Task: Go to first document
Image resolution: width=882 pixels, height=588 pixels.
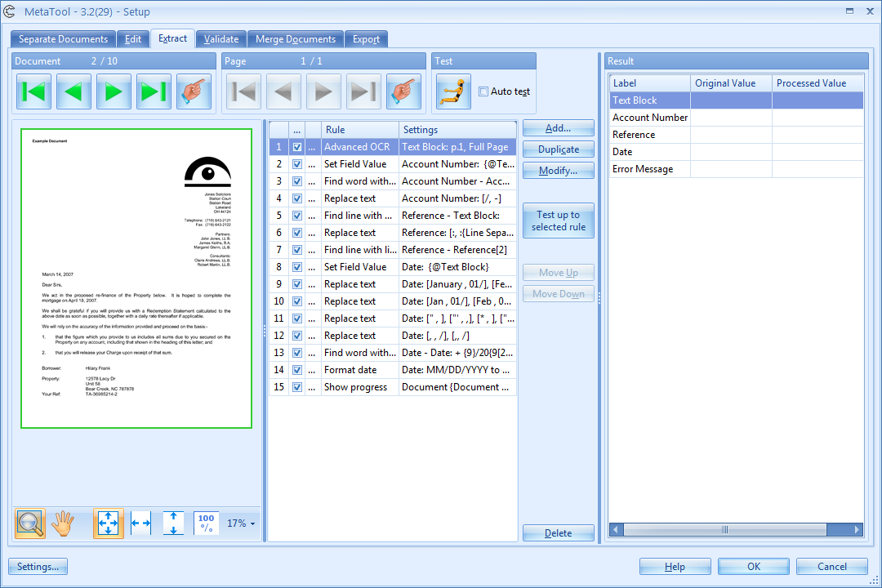Action: [33, 91]
